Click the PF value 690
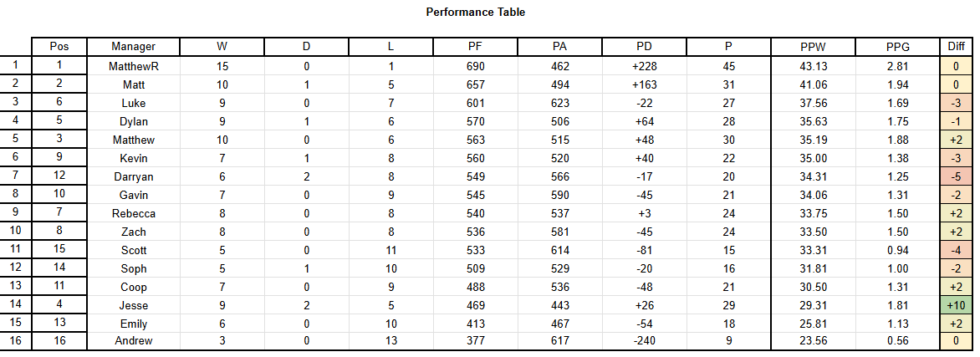Image resolution: width=980 pixels, height=357 pixels. click(x=476, y=65)
